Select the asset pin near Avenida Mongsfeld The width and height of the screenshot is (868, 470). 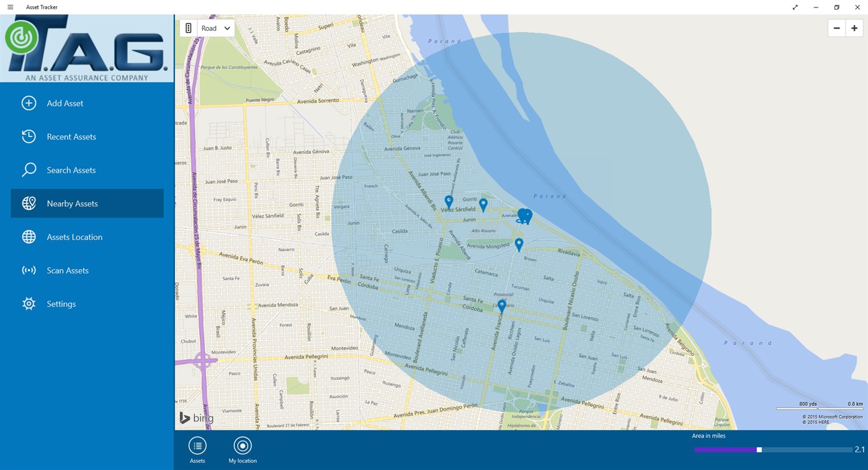[x=519, y=244]
